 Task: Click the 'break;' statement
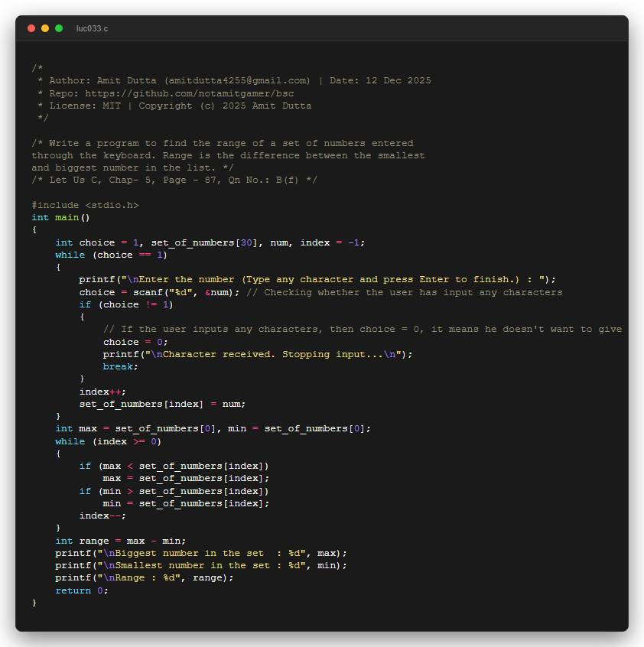pos(120,367)
